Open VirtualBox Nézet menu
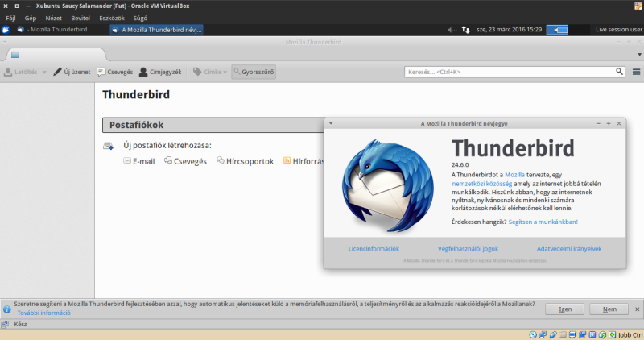 53,18
